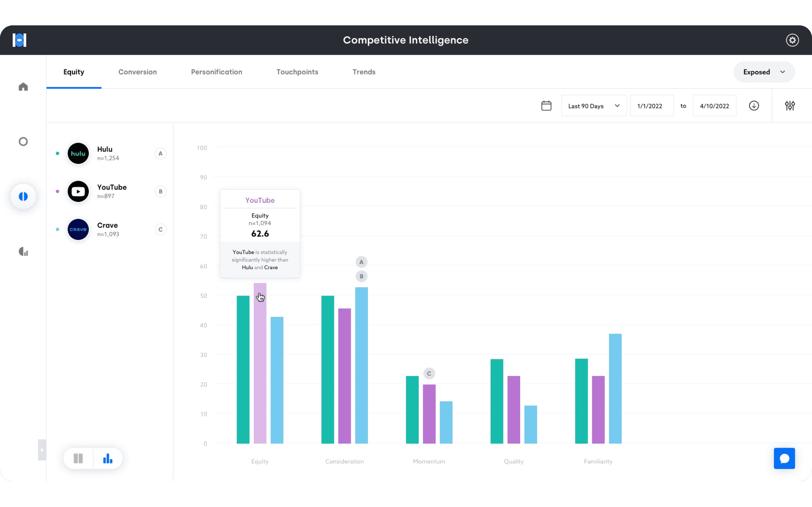Open the settings gear icon
The width and height of the screenshot is (812, 507).
[x=792, y=40]
